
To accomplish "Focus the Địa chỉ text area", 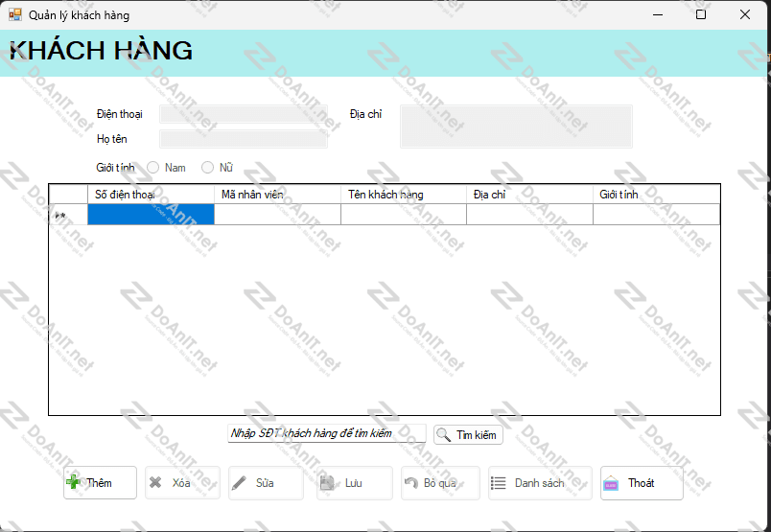I will coord(516,127).
